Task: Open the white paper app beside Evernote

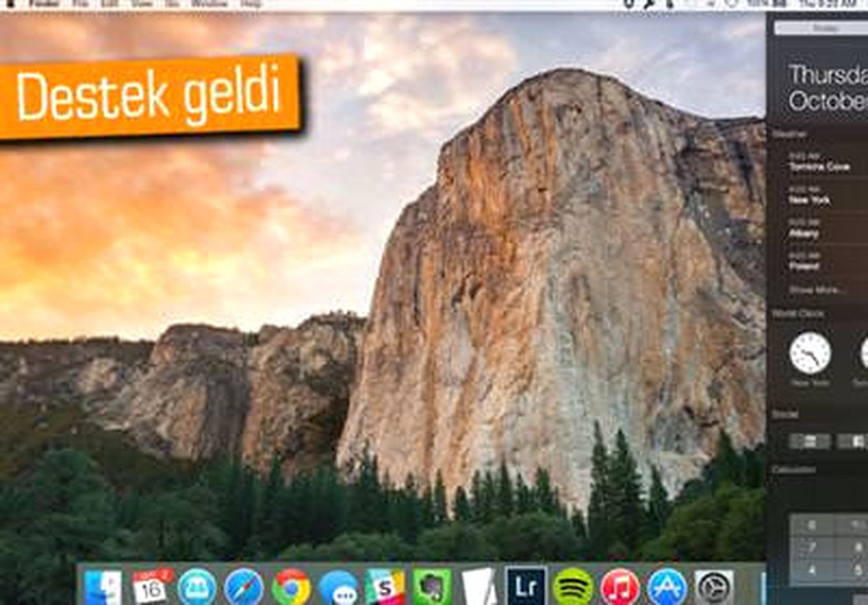Action: (479, 587)
